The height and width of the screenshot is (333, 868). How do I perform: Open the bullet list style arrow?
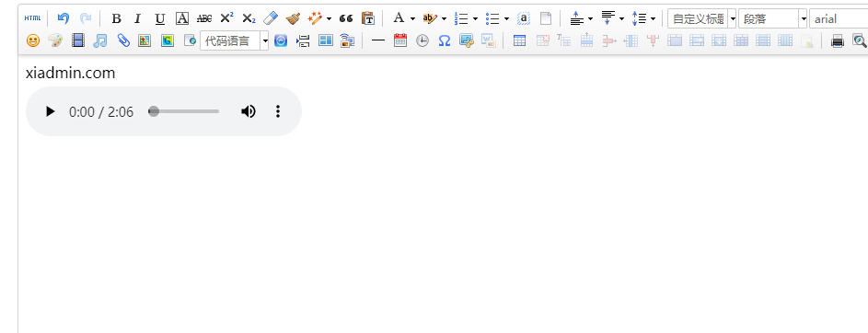click(x=506, y=18)
